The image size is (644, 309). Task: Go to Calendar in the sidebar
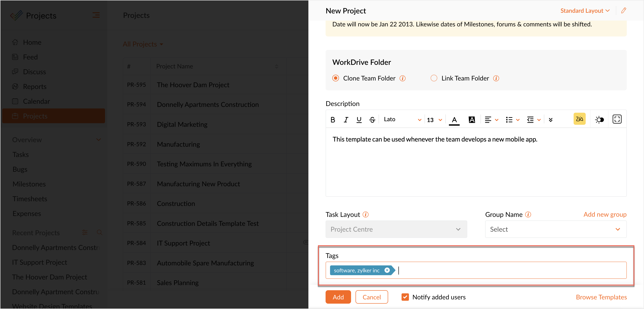pyautogui.click(x=36, y=101)
